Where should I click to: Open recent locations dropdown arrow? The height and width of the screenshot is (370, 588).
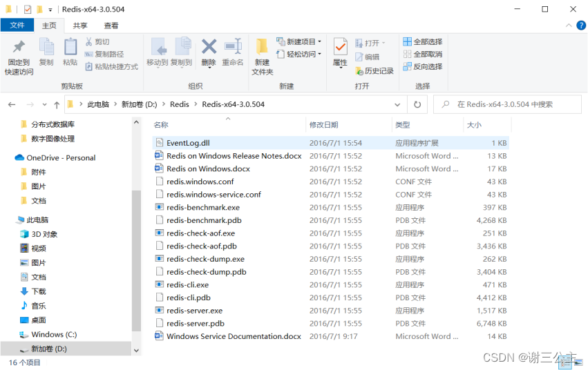(x=45, y=104)
